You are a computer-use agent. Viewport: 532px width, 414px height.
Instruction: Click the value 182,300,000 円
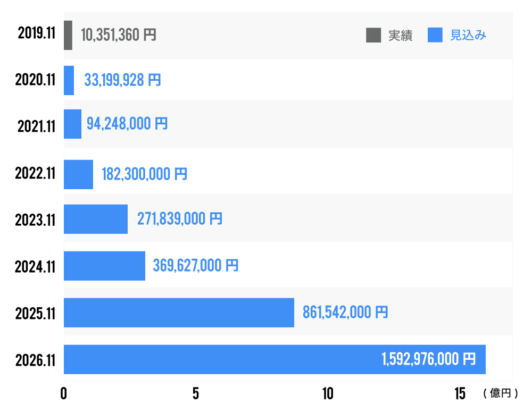tap(144, 174)
